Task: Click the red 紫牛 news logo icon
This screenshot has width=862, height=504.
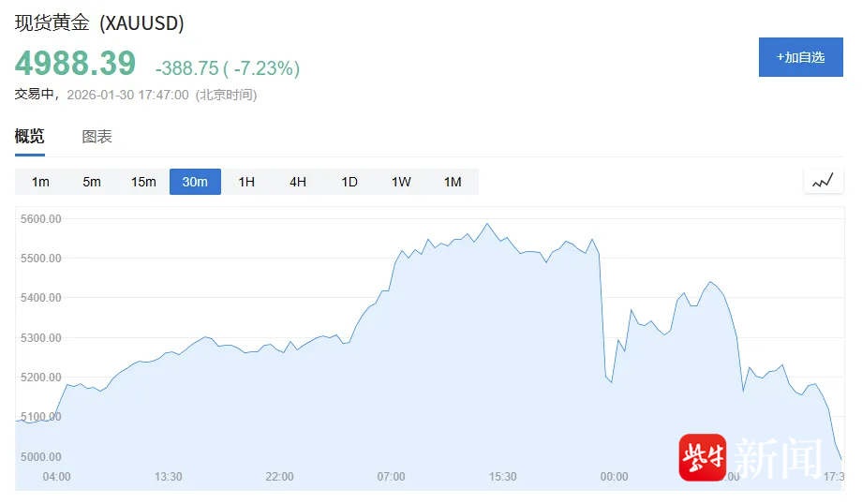Action: coord(703,457)
